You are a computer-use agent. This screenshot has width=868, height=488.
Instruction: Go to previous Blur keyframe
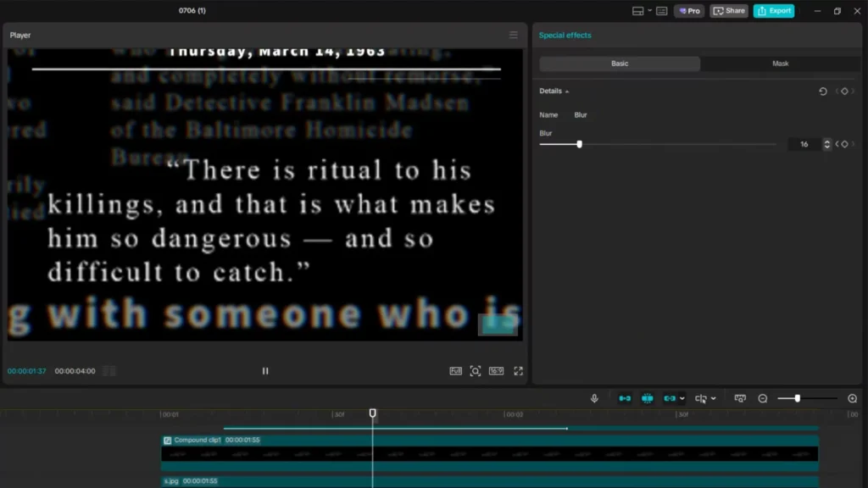(837, 144)
